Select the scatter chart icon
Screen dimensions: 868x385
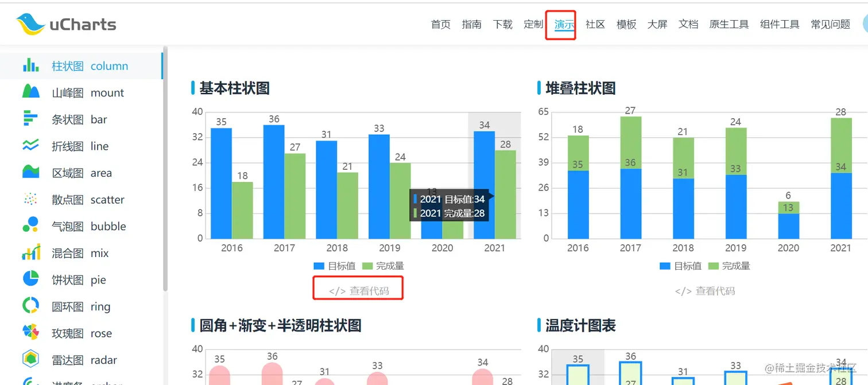(x=30, y=199)
